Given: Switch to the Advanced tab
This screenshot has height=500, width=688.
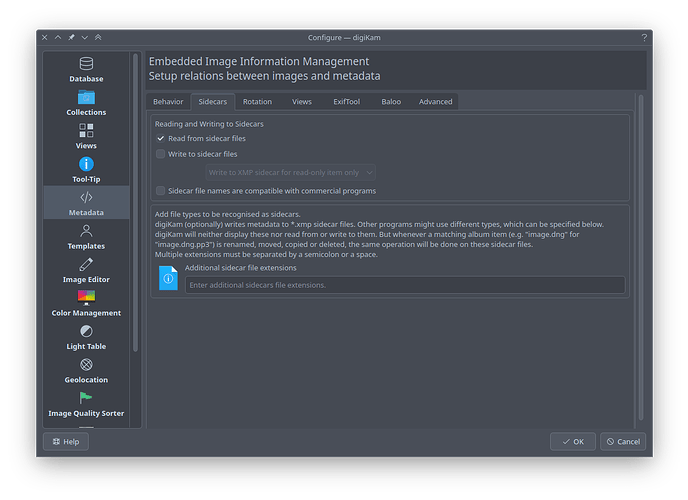Looking at the screenshot, I should pyautogui.click(x=435, y=102).
